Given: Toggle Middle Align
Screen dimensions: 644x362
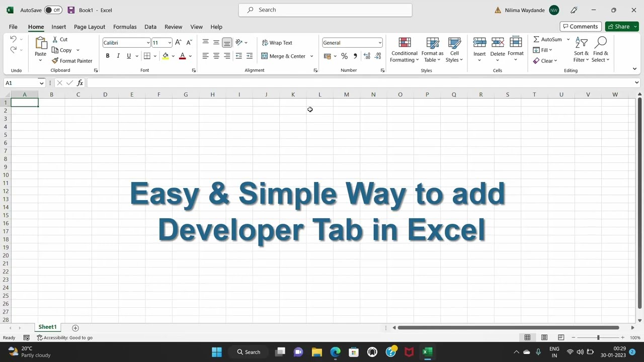Looking at the screenshot, I should (x=216, y=42).
